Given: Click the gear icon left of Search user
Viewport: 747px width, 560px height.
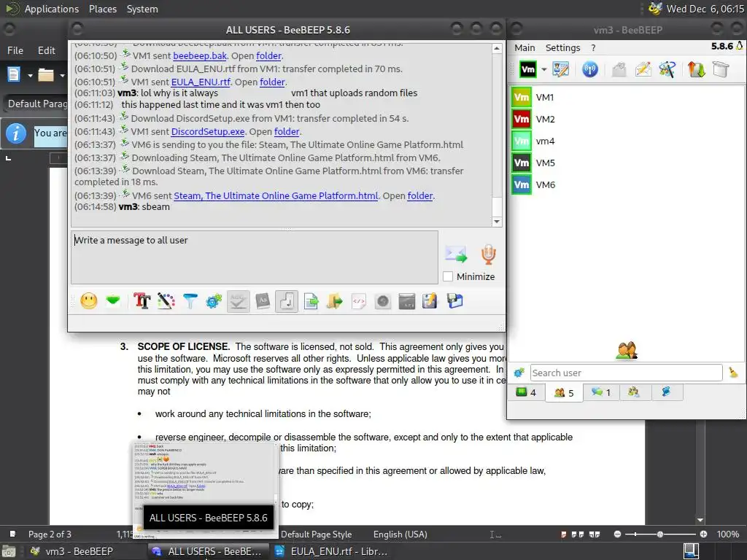Looking at the screenshot, I should tap(519, 373).
